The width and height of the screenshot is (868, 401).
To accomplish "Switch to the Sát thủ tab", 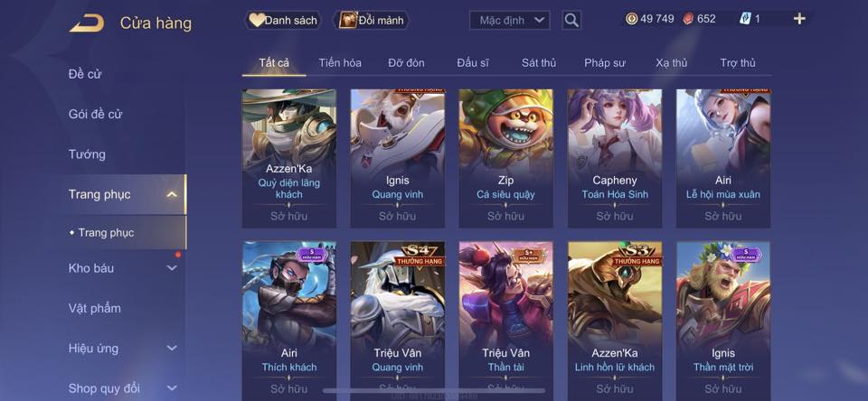I will pos(539,62).
